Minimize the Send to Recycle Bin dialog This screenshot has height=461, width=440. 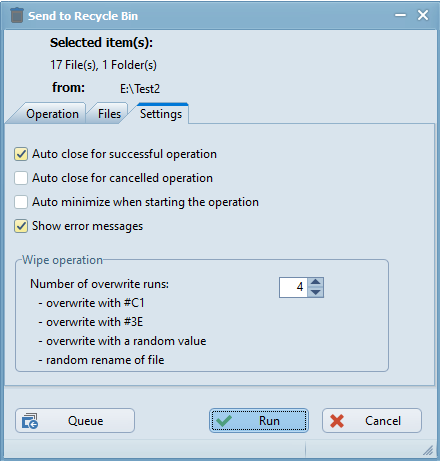click(400, 15)
